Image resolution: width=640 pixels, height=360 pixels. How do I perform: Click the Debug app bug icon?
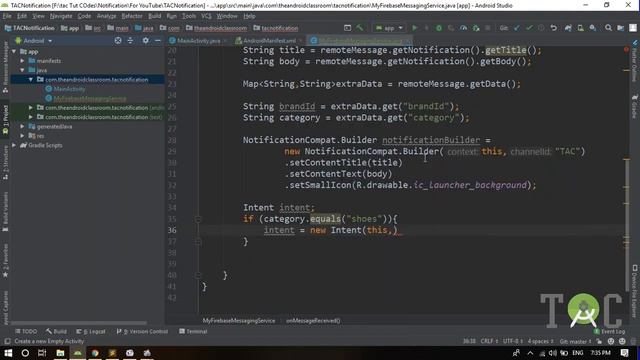coord(439,28)
